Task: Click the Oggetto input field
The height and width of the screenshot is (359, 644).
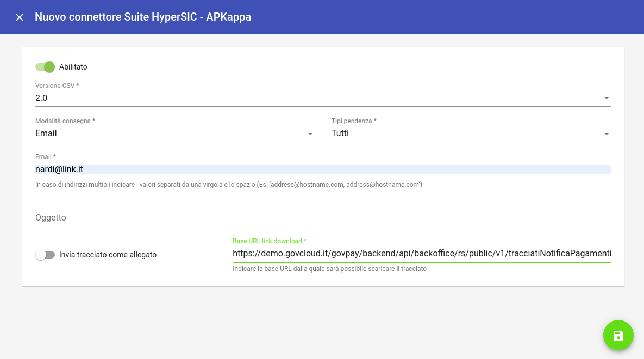Action: click(x=323, y=217)
